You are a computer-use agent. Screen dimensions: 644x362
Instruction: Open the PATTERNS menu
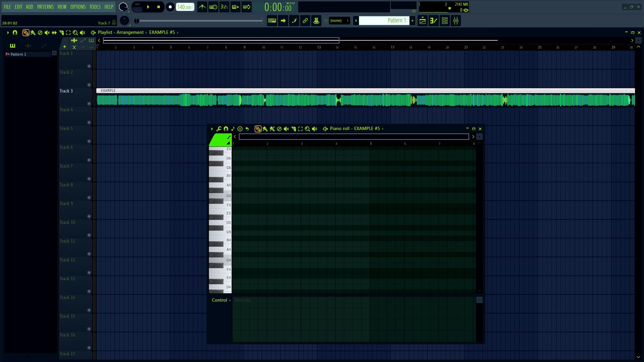pyautogui.click(x=46, y=7)
